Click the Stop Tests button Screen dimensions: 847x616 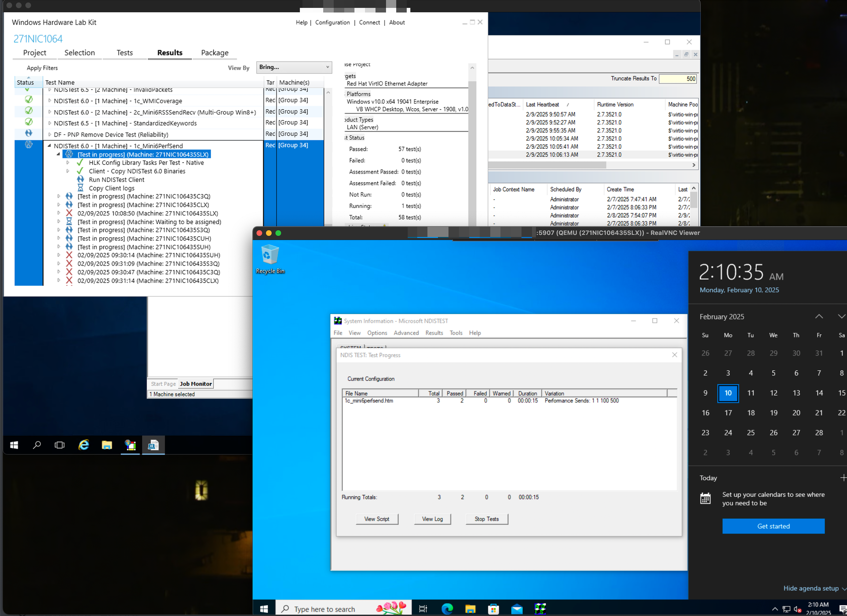point(486,519)
